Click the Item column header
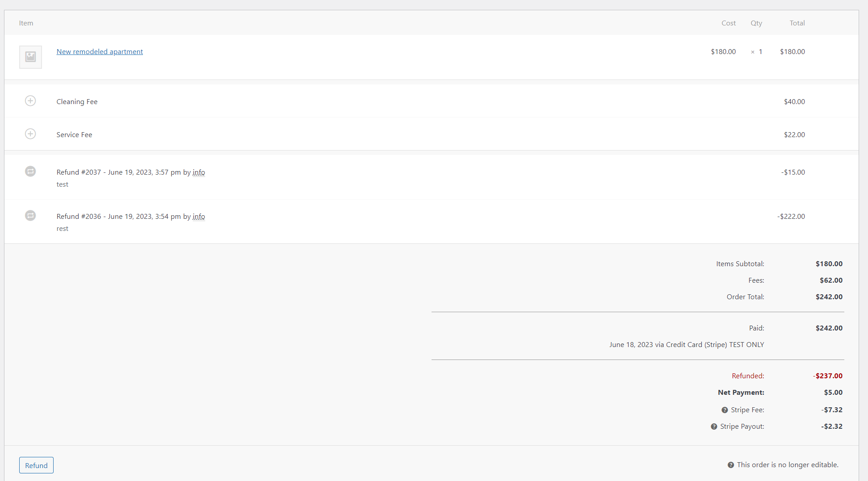The height and width of the screenshot is (481, 868). click(x=26, y=23)
